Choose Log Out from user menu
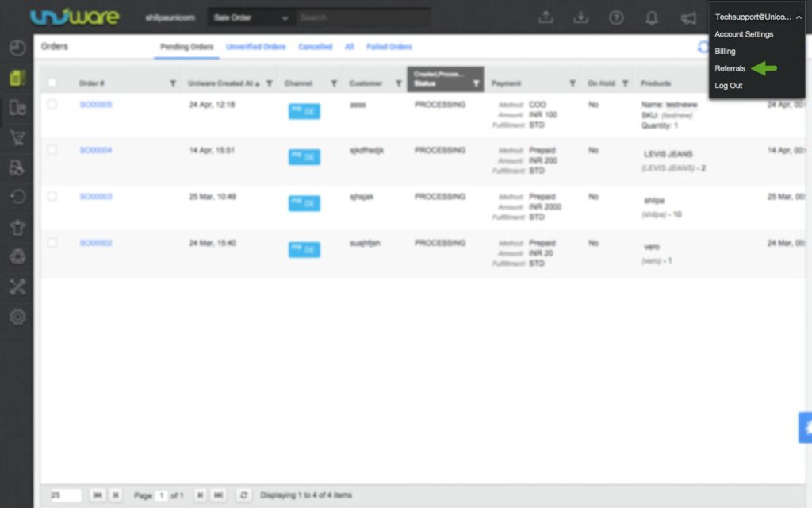This screenshot has height=508, width=812. (728, 86)
